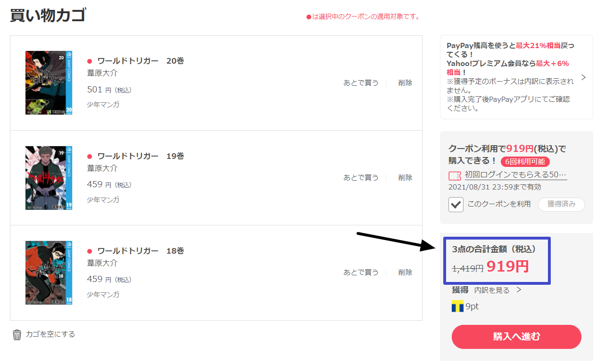This screenshot has width=605, height=364.
Task: Click あとで買う for ワールドトリガー 19巻
Action: (x=361, y=177)
